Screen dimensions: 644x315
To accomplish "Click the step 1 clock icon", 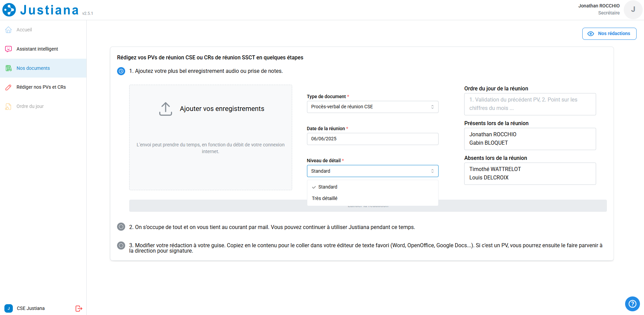I will 121,71.
